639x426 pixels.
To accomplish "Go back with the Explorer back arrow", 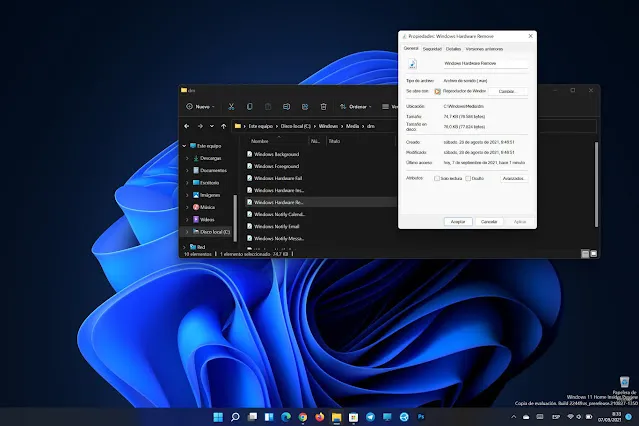I will [187, 126].
